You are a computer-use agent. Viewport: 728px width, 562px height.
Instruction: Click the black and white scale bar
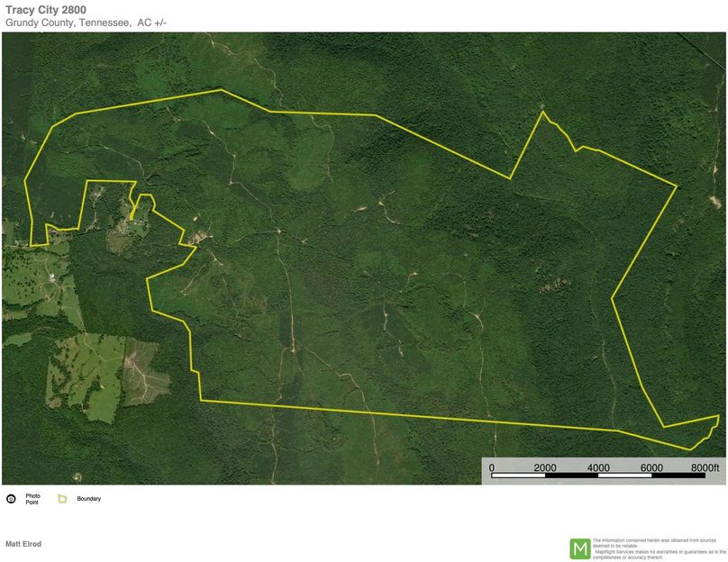pyautogui.click(x=598, y=477)
